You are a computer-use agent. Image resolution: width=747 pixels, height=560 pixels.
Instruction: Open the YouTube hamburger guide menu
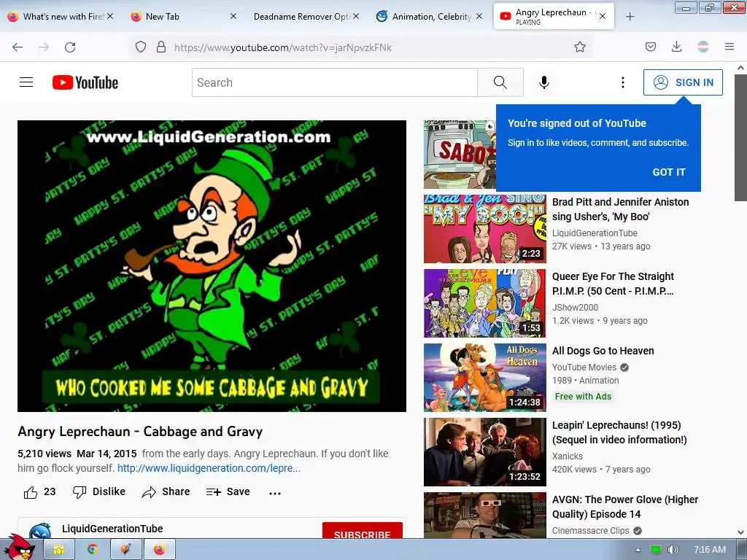(26, 82)
